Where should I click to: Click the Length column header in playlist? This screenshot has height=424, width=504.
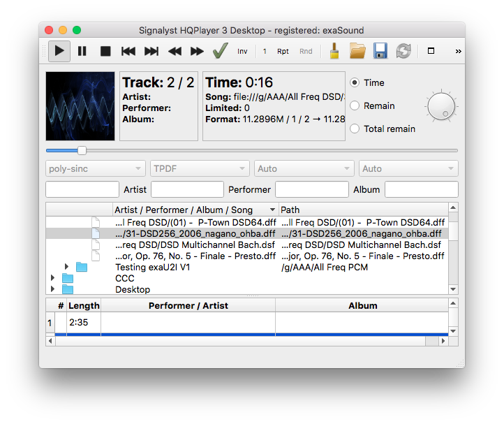point(84,305)
